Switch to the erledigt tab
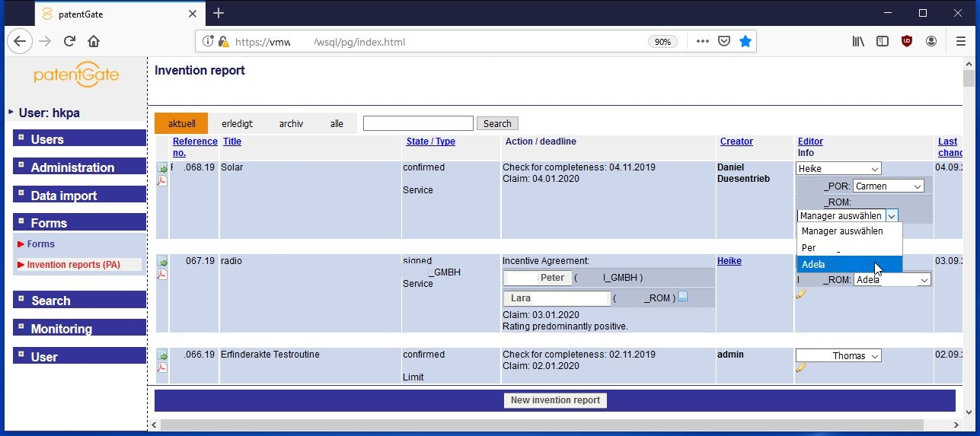980x436 pixels. (x=237, y=123)
